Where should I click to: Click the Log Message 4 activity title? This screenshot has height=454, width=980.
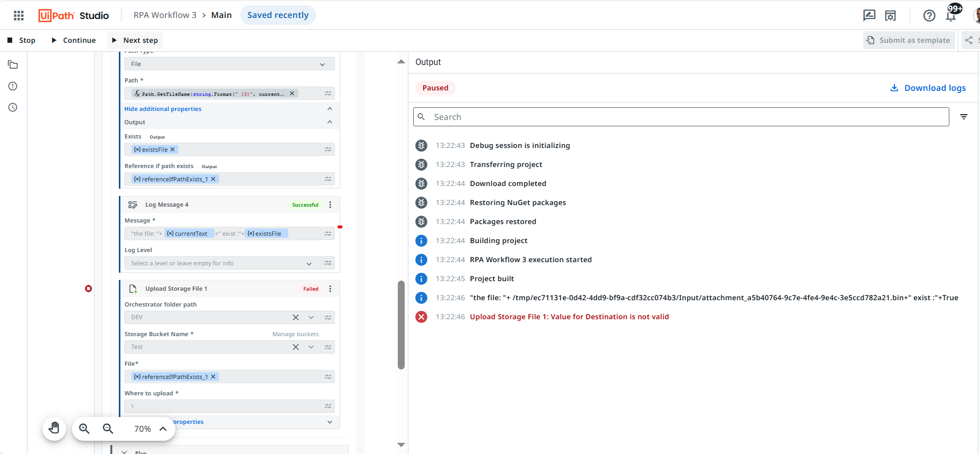point(167,205)
